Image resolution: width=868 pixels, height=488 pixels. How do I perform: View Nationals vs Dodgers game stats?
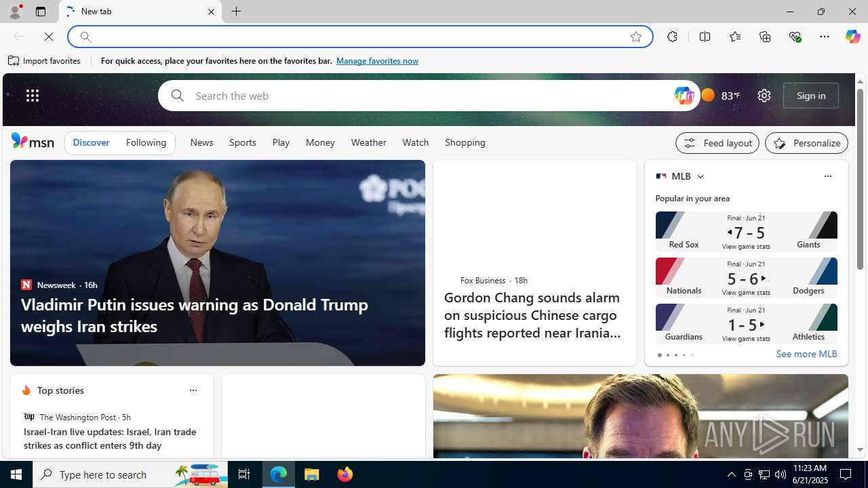[746, 278]
